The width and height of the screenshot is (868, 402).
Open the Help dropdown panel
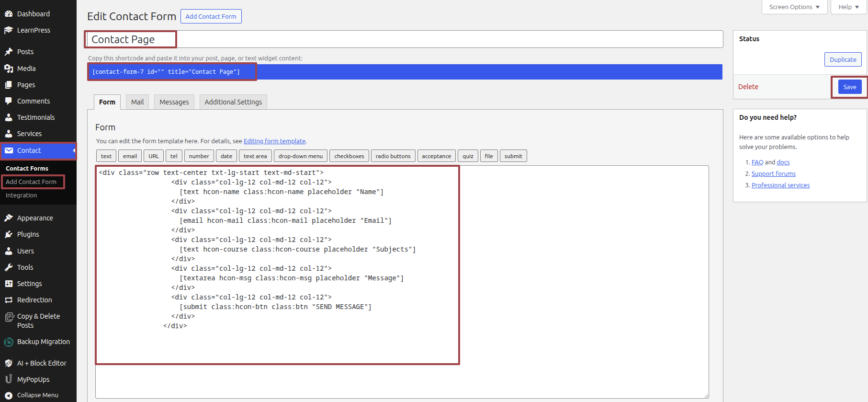848,7
